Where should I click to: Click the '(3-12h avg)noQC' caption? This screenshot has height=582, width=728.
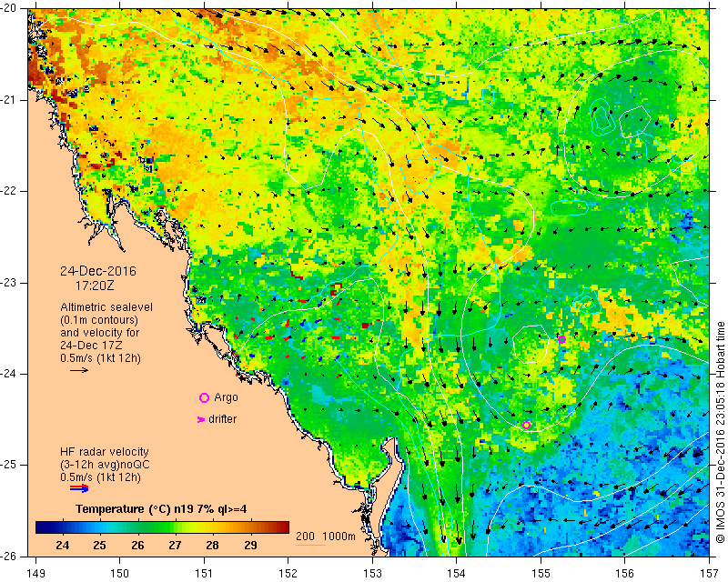click(x=105, y=465)
